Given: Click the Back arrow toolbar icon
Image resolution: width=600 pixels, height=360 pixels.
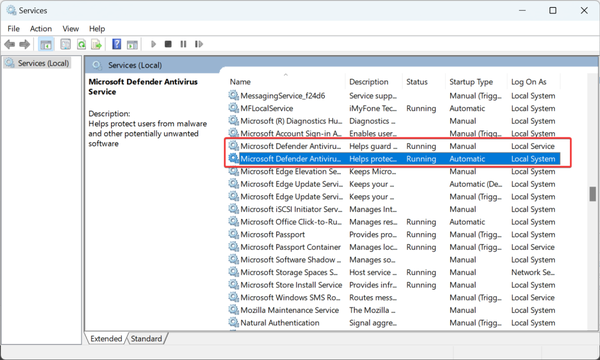Looking at the screenshot, I should [x=10, y=44].
